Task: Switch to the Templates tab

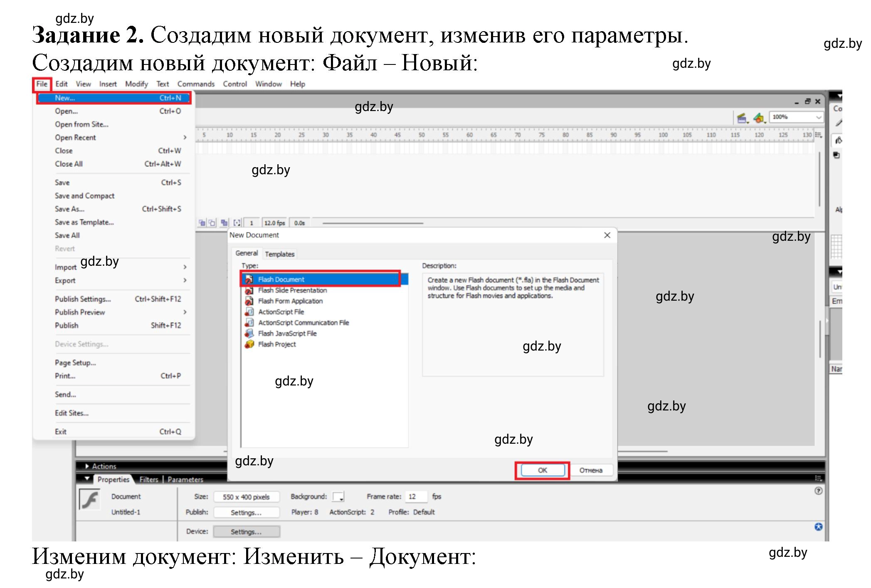Action: click(x=279, y=254)
